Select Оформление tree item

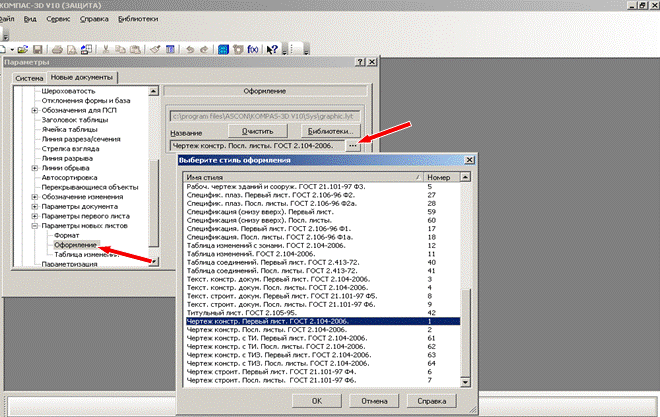(x=75, y=245)
